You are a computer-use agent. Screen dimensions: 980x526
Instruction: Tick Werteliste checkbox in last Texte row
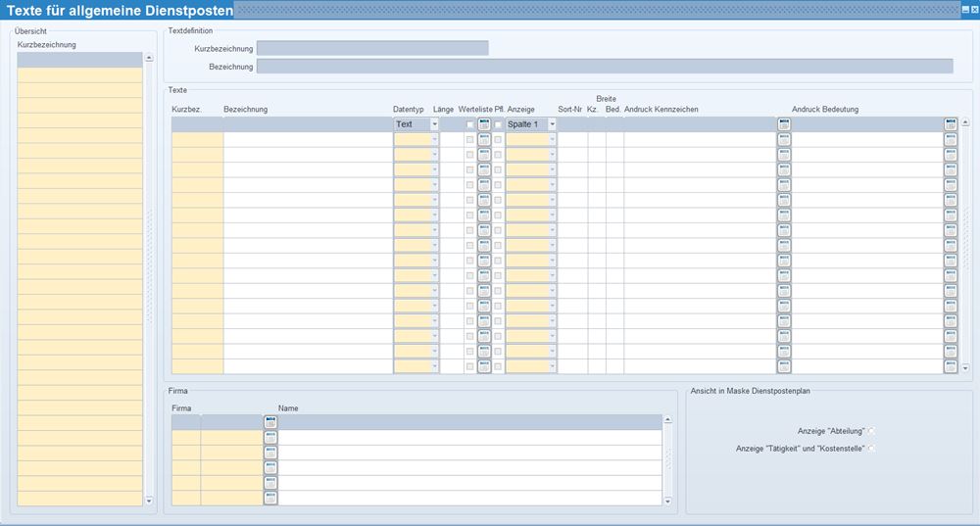coord(470,366)
